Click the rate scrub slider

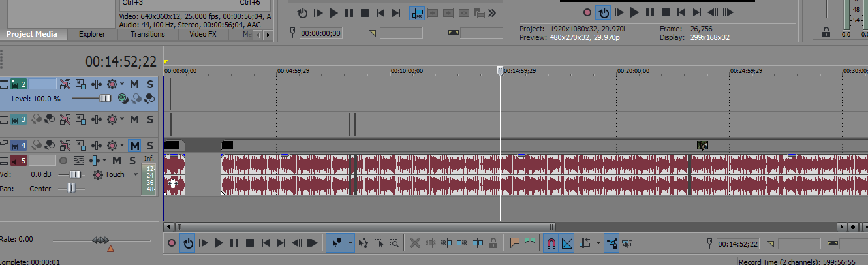[101, 240]
